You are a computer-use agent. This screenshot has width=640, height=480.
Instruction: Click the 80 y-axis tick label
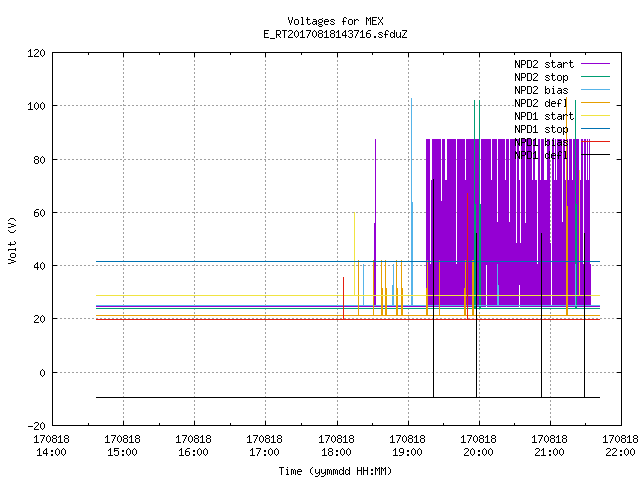[x=39, y=160]
